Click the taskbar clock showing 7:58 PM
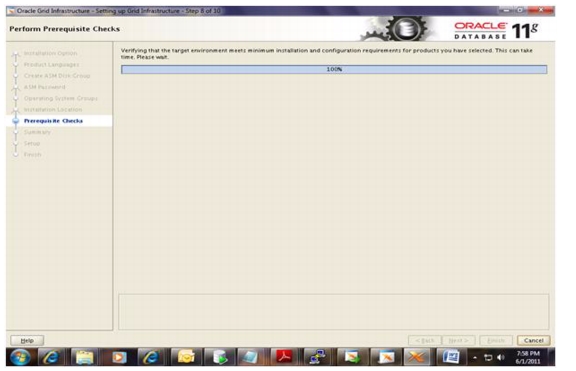 (x=528, y=357)
